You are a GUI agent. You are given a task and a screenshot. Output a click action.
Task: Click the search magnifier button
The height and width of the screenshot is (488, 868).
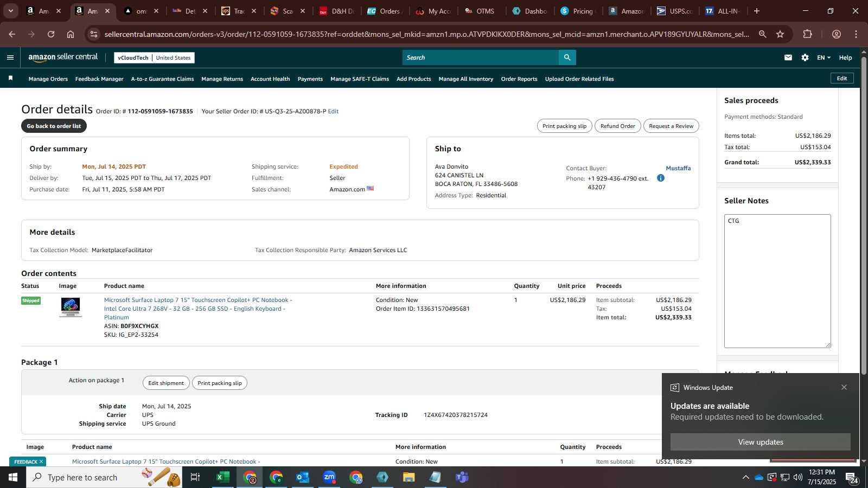coord(567,57)
